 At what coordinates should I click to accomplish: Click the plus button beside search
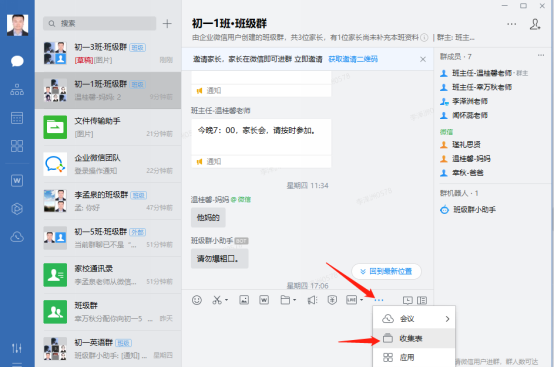coord(167,24)
